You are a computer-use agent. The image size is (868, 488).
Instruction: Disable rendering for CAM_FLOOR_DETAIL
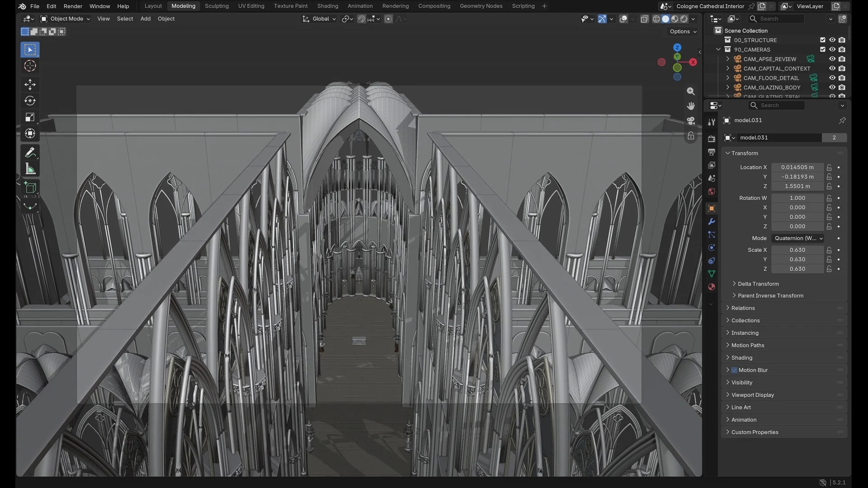point(842,78)
